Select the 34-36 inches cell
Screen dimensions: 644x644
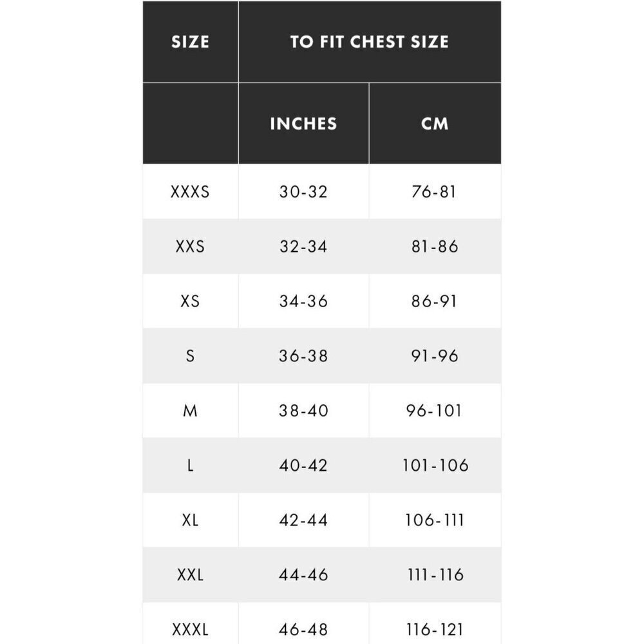pos(303,301)
